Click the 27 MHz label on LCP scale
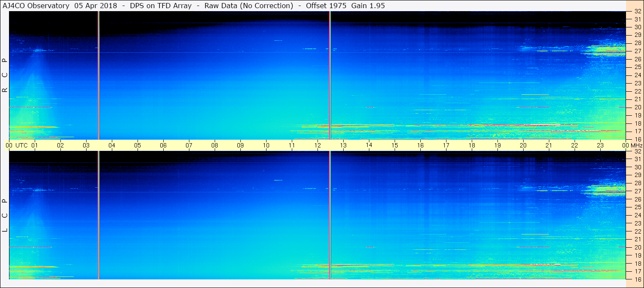644x288 pixels. coord(638,191)
